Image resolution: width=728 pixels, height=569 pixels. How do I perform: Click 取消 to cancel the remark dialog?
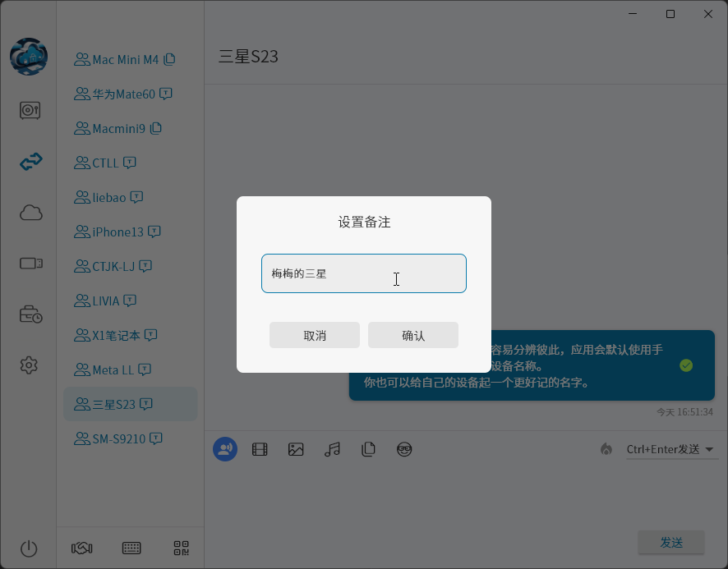coord(314,335)
